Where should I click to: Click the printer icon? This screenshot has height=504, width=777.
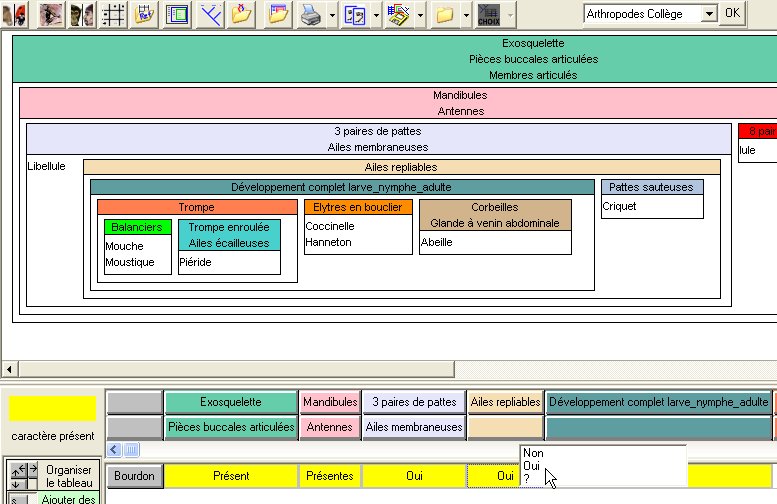[x=311, y=14]
